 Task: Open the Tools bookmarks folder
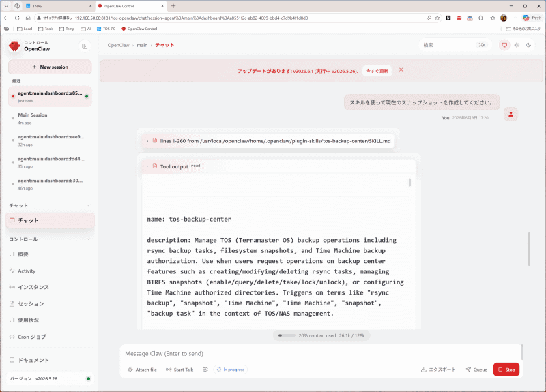[46, 29]
